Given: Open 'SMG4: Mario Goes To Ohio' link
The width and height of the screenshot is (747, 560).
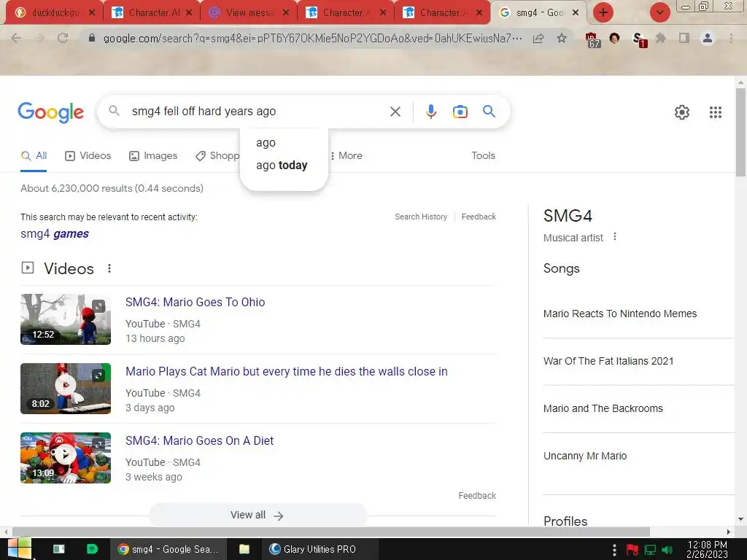Looking at the screenshot, I should tap(196, 303).
